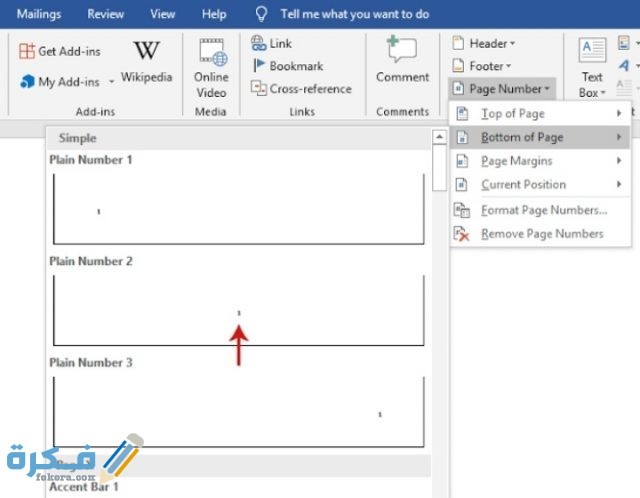Expand the My Add-ins dropdown arrow
Viewport: 640px width, 498px height.
pos(108,82)
